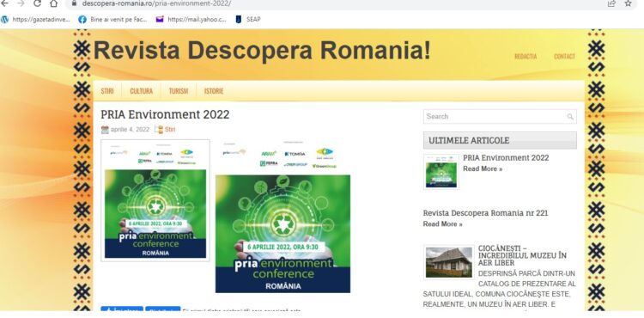Open the Ciocănești museum thumbnail
This screenshot has height=318, width=644.
449,262
